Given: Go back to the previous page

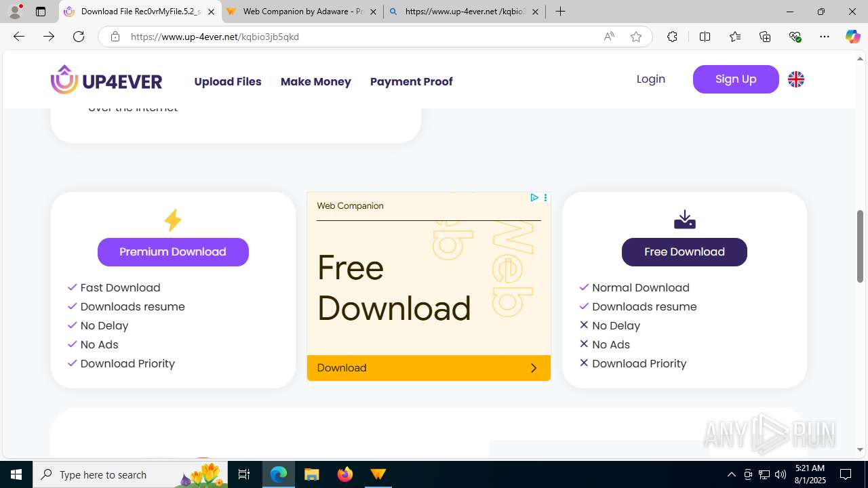Looking at the screenshot, I should point(19,37).
